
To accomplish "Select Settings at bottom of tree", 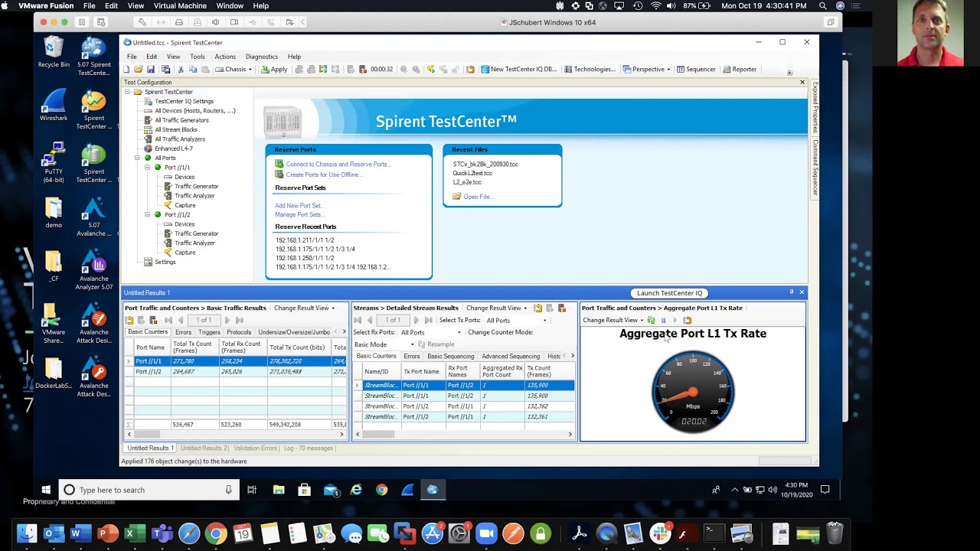I will coord(165,262).
